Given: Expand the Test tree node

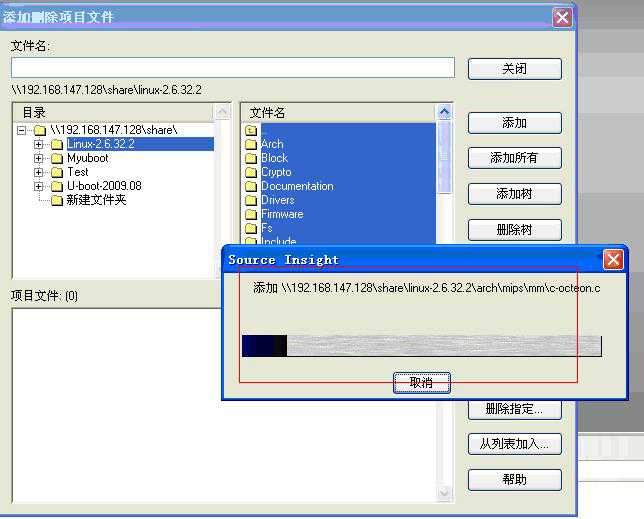Looking at the screenshot, I should (39, 172).
